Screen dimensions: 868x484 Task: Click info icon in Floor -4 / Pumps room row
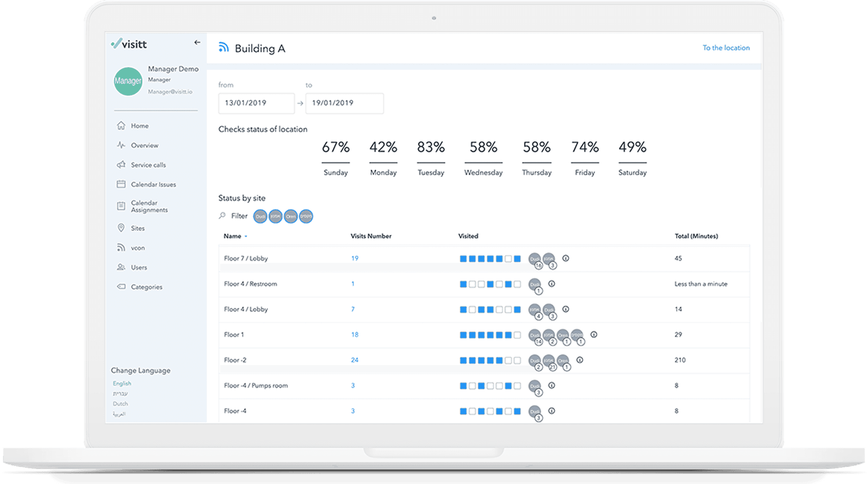pos(552,385)
